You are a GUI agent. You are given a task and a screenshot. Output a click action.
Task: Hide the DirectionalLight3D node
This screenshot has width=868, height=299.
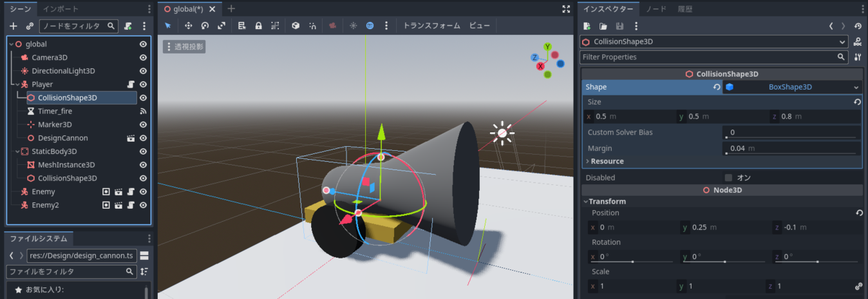[143, 71]
